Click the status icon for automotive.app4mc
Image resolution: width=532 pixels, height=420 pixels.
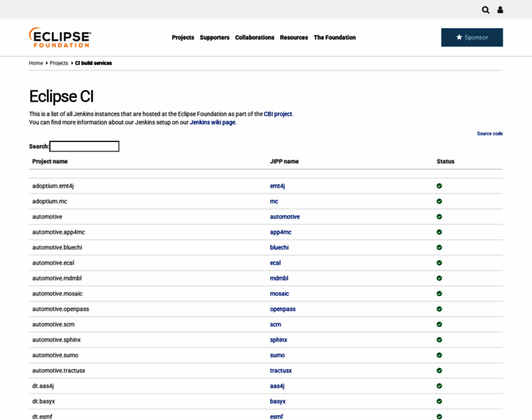click(439, 232)
